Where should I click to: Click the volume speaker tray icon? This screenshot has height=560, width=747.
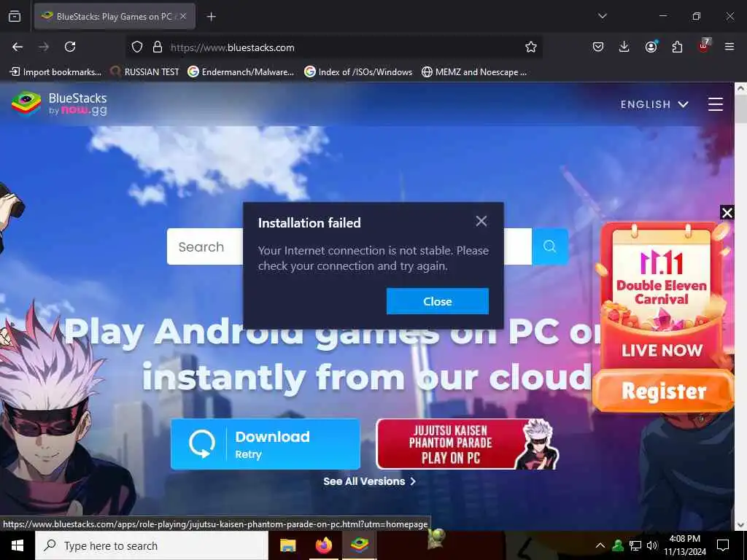coord(652,545)
